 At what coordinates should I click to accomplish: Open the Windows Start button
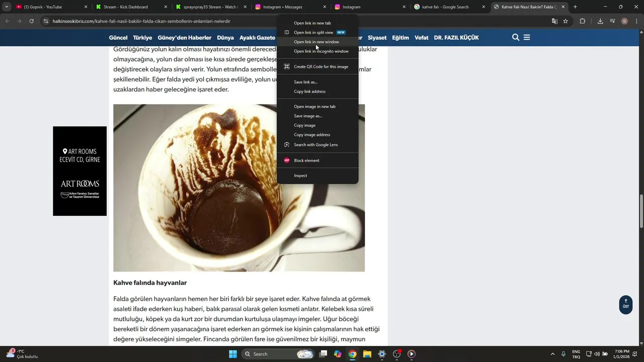[x=233, y=354]
